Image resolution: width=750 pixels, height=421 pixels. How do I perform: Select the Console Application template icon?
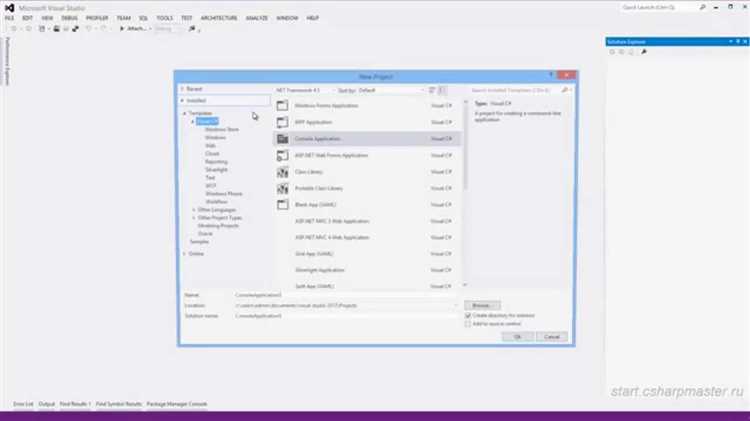click(283, 139)
